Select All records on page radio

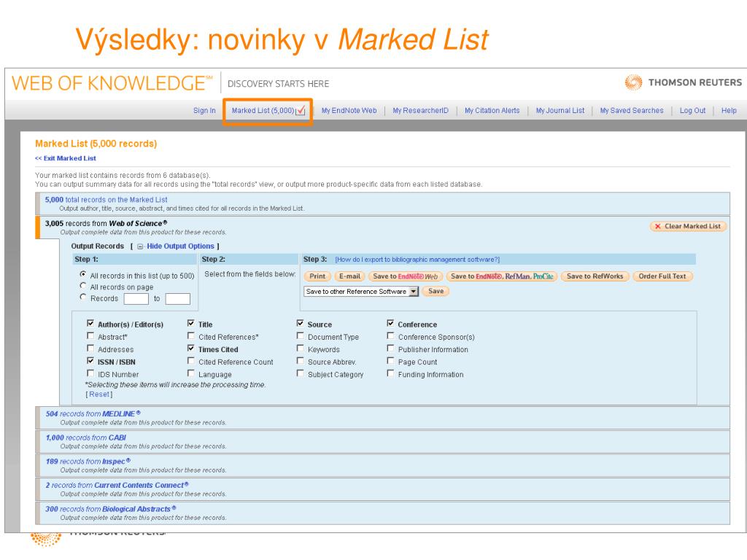pyautogui.click(x=83, y=286)
